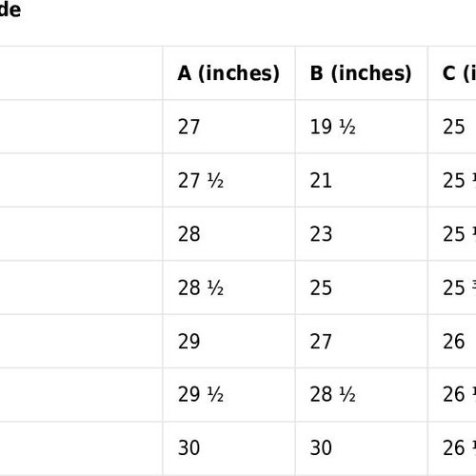The width and height of the screenshot is (476, 476).
Task: Click the 28 ½ cell in column B
Action: [x=362, y=395]
